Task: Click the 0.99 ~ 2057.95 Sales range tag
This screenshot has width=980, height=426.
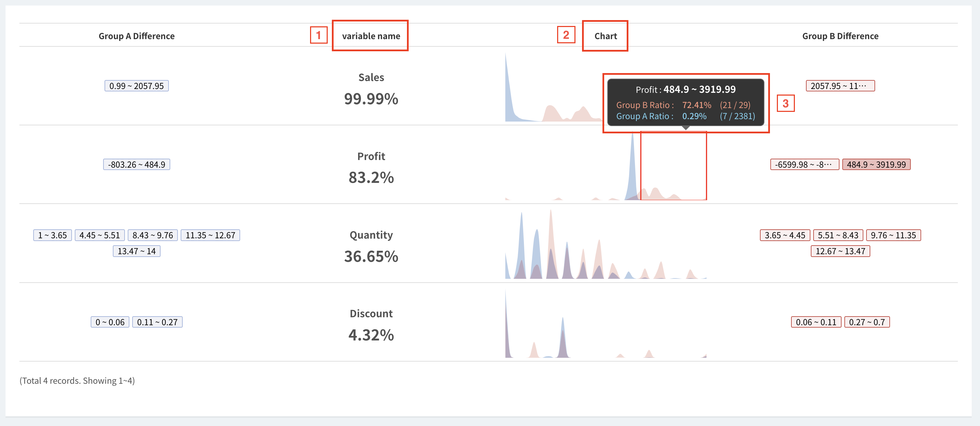Action: (136, 86)
